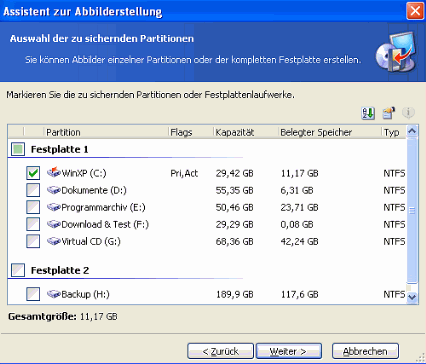Click the sort partitions icon
Screen dimensions: 426x364
coord(368,113)
